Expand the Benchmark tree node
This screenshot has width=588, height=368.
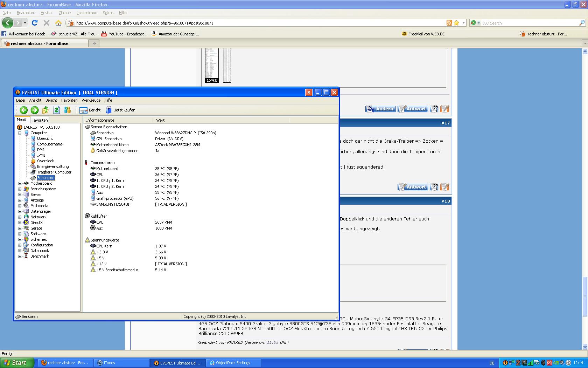[20, 256]
